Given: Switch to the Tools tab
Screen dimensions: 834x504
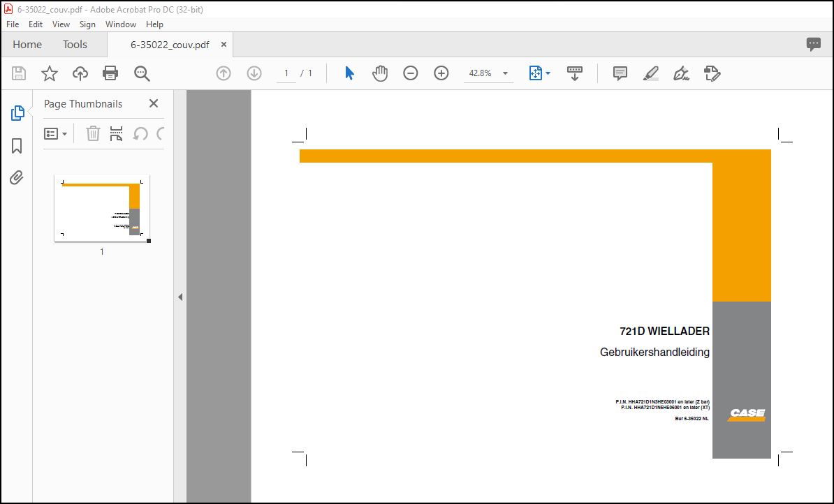Looking at the screenshot, I should click(x=75, y=45).
